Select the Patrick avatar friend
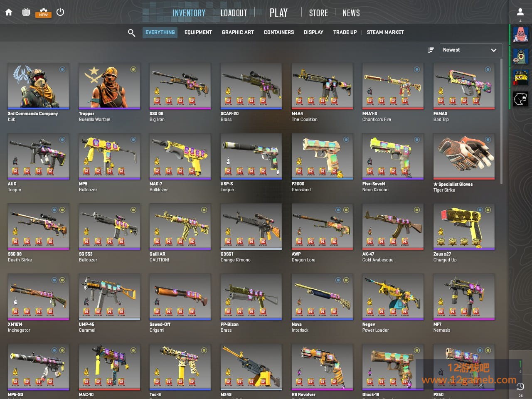Image resolution: width=532 pixels, height=399 pixels. point(520,34)
